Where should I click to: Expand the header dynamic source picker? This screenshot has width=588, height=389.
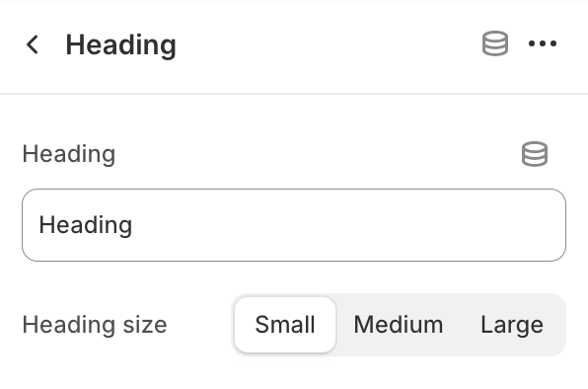pos(495,43)
